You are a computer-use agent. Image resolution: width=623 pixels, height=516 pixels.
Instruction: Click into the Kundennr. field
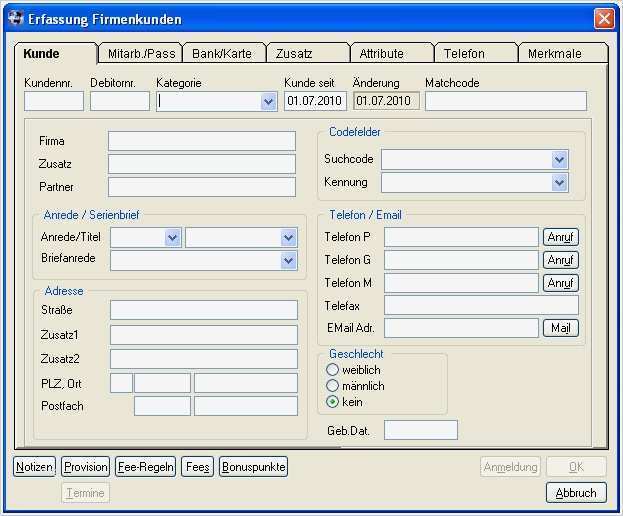pos(54,101)
